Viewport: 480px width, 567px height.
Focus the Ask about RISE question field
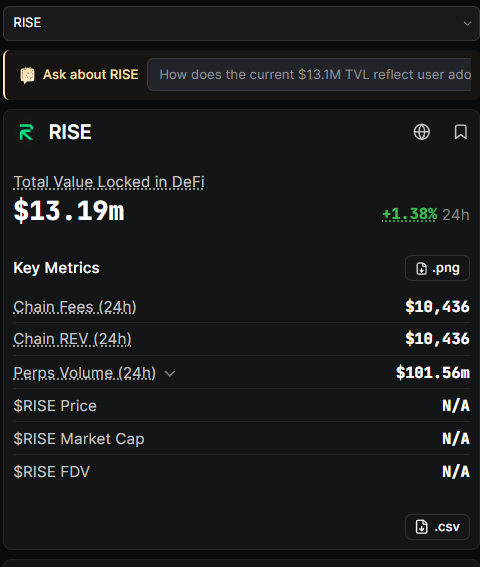pyautogui.click(x=310, y=74)
